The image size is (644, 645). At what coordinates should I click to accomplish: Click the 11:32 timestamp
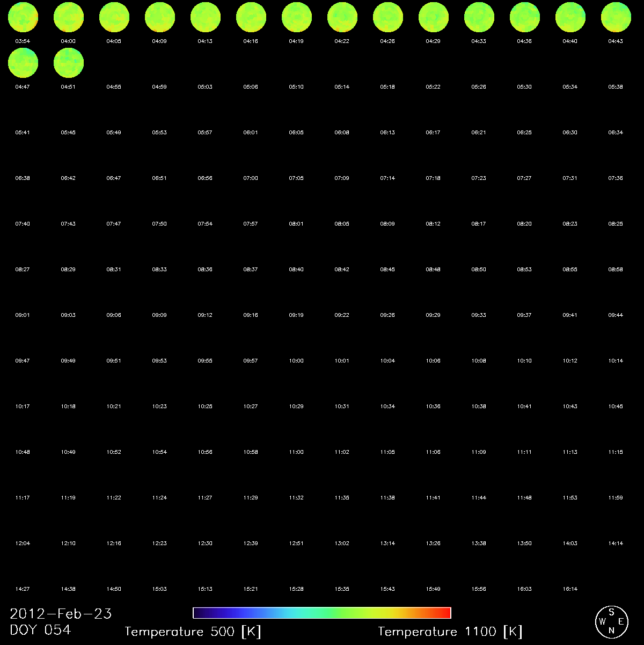296,497
